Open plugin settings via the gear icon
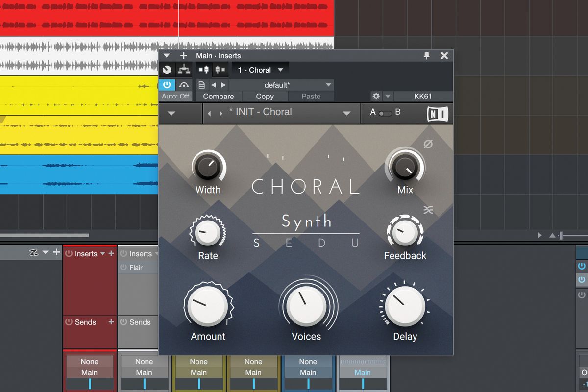The width and height of the screenshot is (588, 392). click(x=375, y=96)
